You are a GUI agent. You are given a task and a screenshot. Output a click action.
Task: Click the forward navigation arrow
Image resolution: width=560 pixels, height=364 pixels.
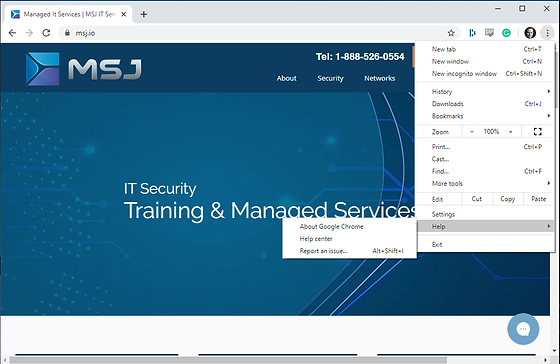pyautogui.click(x=29, y=33)
